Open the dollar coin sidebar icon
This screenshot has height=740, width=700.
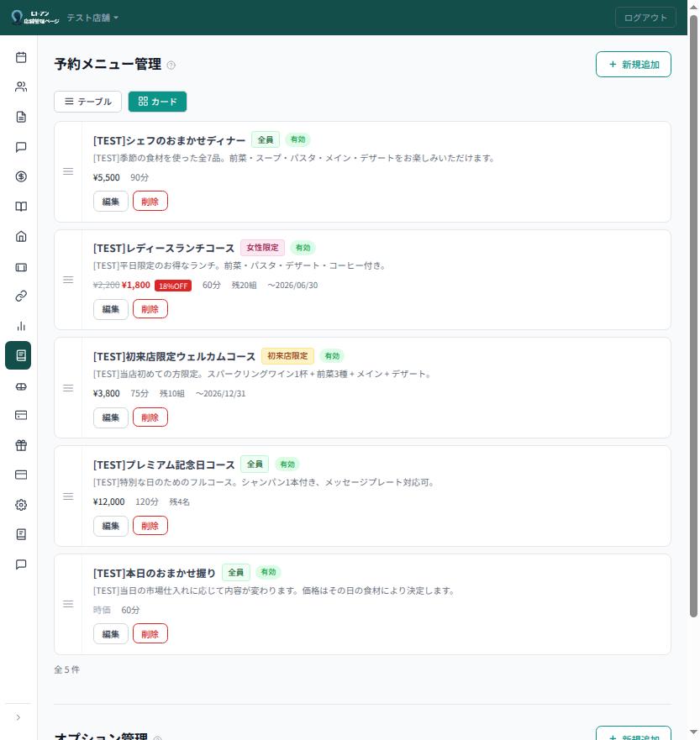21,176
